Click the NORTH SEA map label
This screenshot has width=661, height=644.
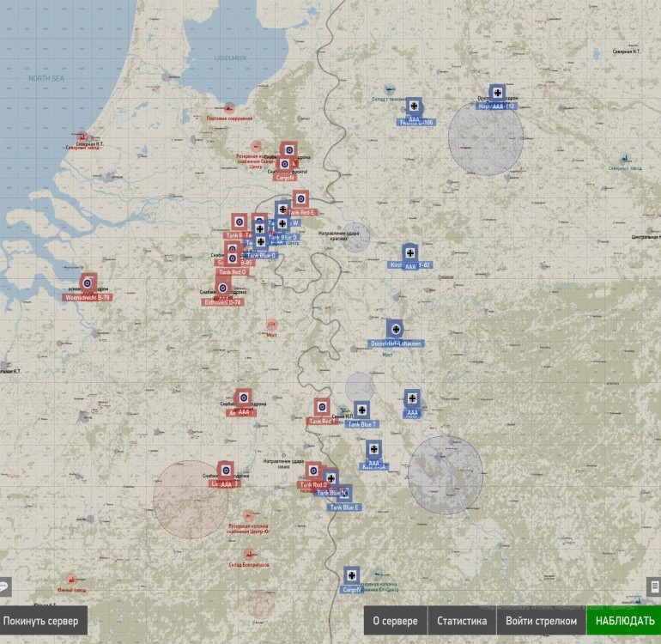click(x=46, y=78)
